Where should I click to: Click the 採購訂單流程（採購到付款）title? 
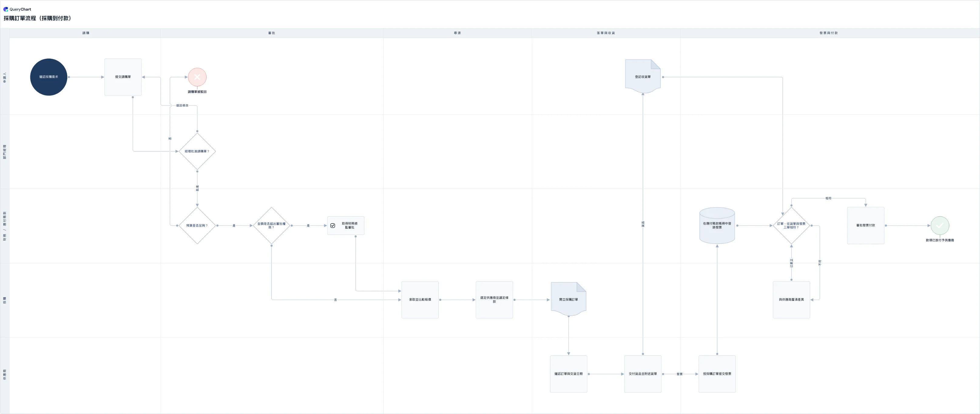pyautogui.click(x=38, y=18)
